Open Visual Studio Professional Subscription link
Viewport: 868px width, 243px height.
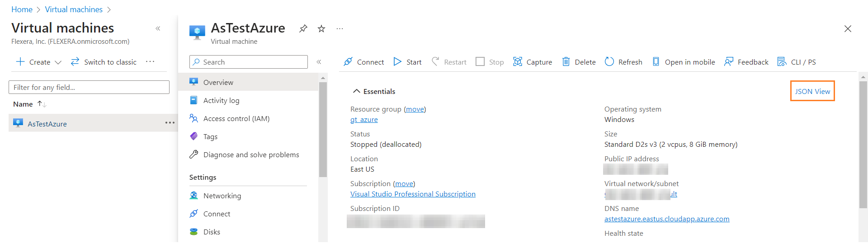pos(413,194)
